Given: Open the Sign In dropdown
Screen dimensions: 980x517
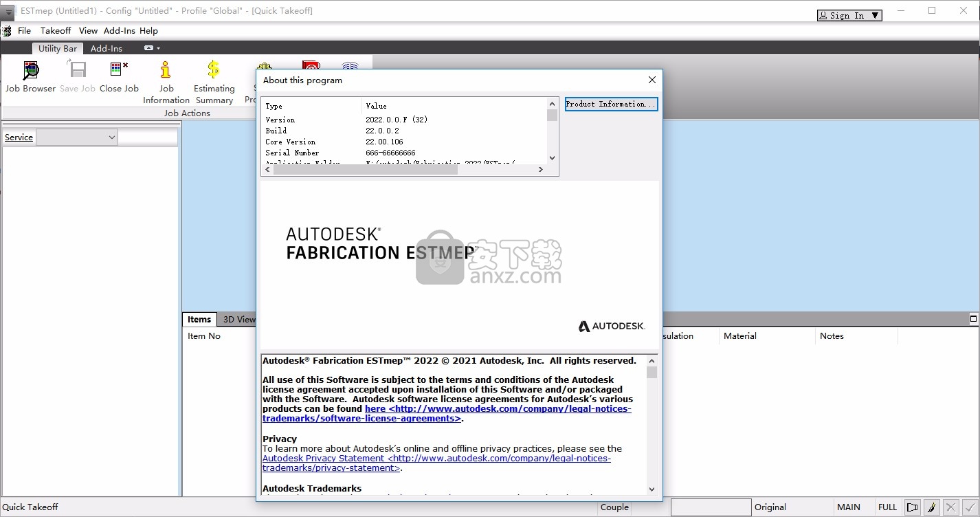Looking at the screenshot, I should click(849, 15).
